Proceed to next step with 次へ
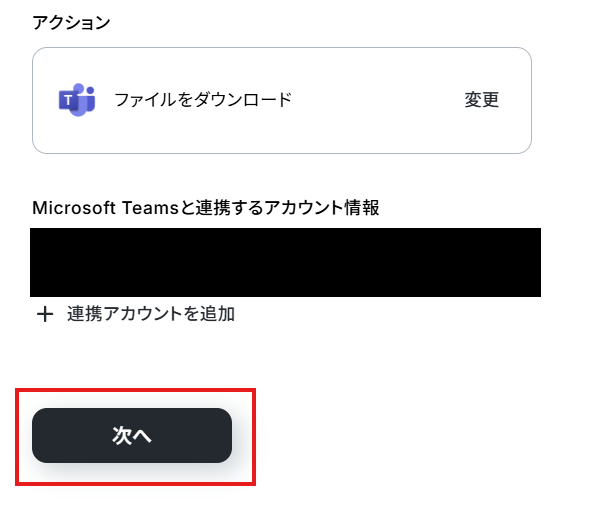This screenshot has width=589, height=519. click(x=132, y=435)
